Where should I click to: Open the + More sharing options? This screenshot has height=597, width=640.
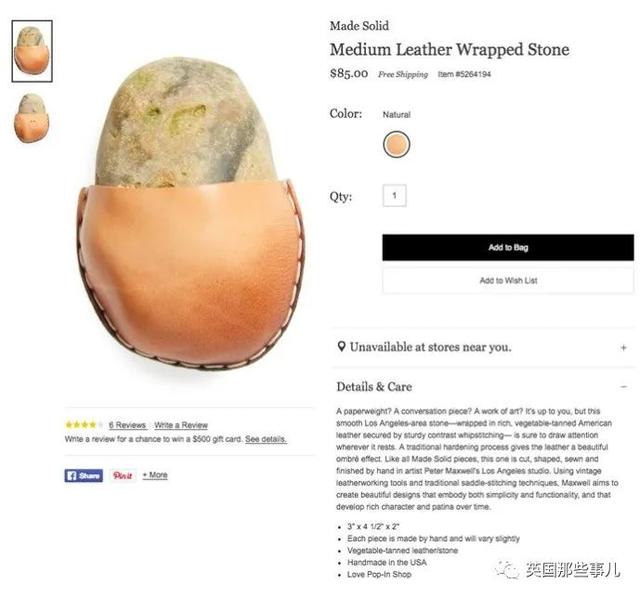tap(155, 475)
